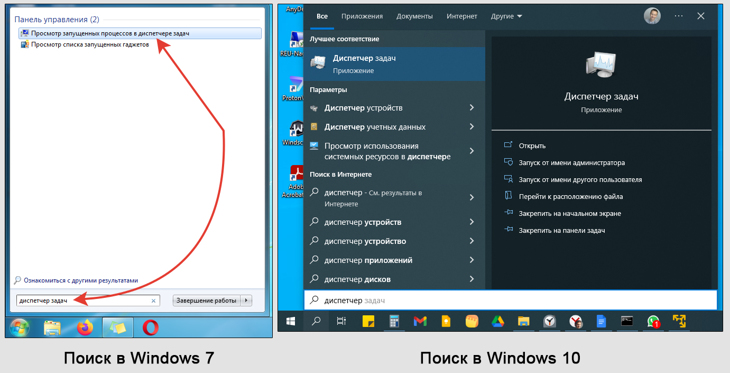
Task: Click the Windows 10 taskbar search magnifier
Action: pos(316,321)
